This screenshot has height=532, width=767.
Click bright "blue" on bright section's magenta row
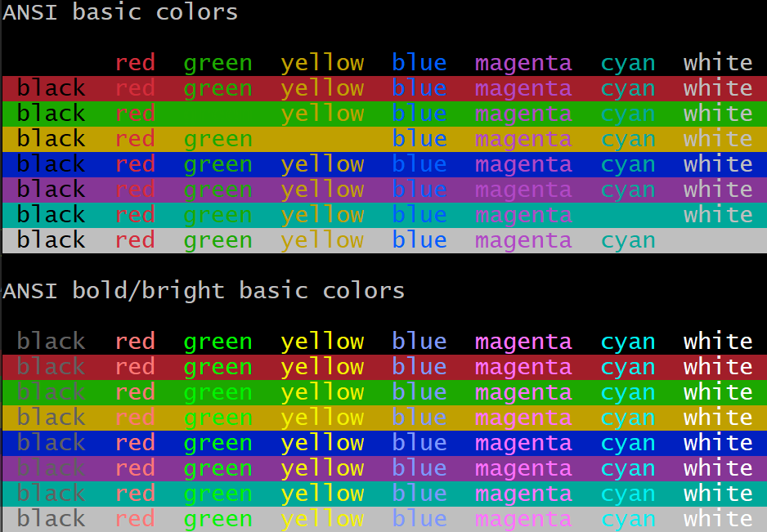pos(419,468)
